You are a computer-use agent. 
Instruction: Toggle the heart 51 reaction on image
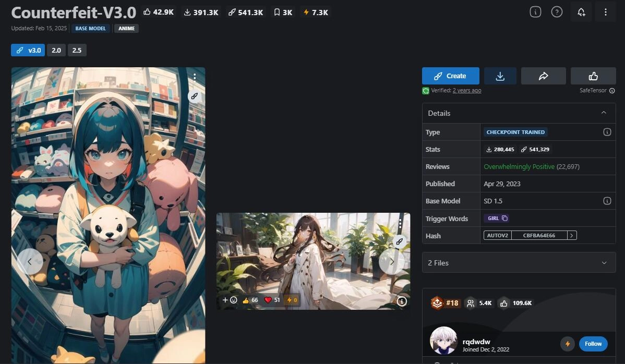click(x=272, y=300)
